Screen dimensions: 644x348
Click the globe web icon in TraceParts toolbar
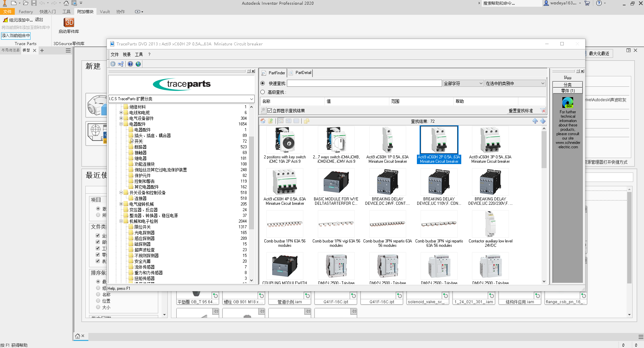(x=138, y=64)
